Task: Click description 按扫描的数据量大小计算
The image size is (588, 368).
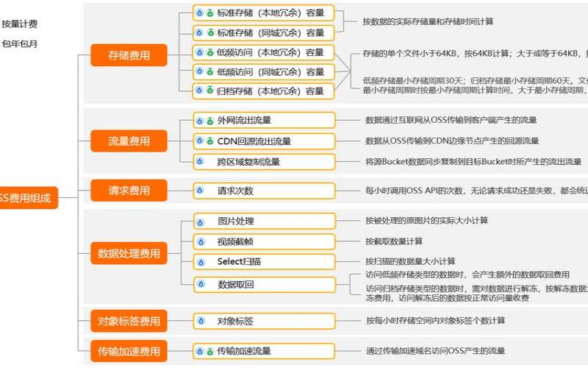Action: coord(411,261)
